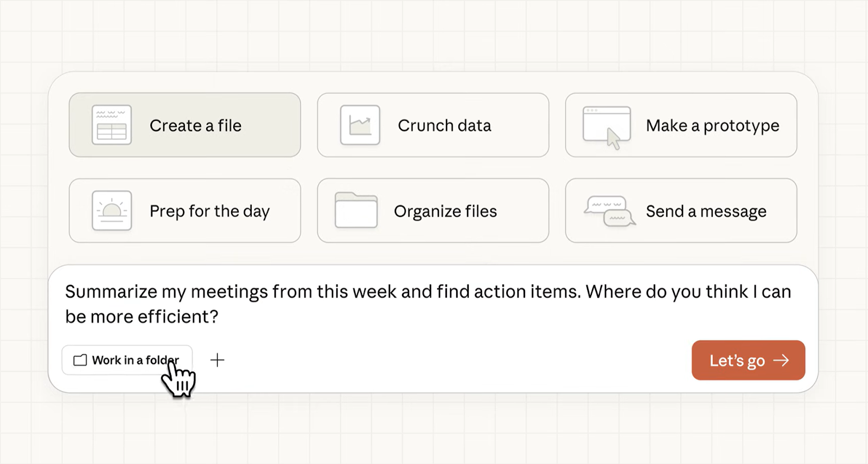Viewport: 868px width, 464px height.
Task: Submit the prompt with "Let's go" text
Action: point(737,361)
